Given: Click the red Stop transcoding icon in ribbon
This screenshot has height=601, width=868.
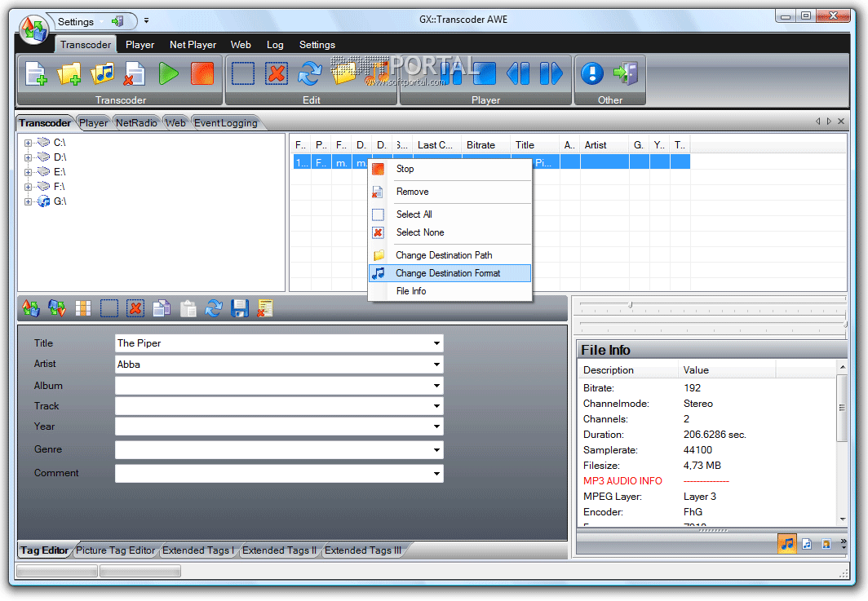Looking at the screenshot, I should [x=202, y=73].
